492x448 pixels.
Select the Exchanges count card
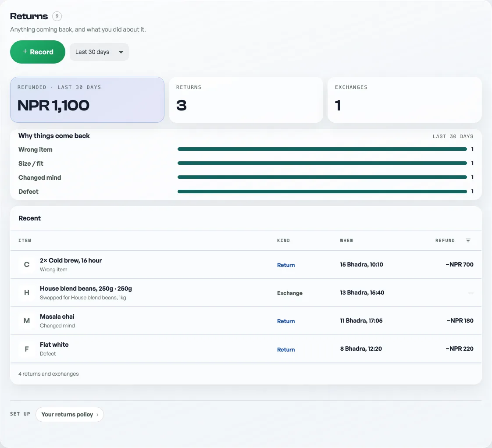(405, 100)
